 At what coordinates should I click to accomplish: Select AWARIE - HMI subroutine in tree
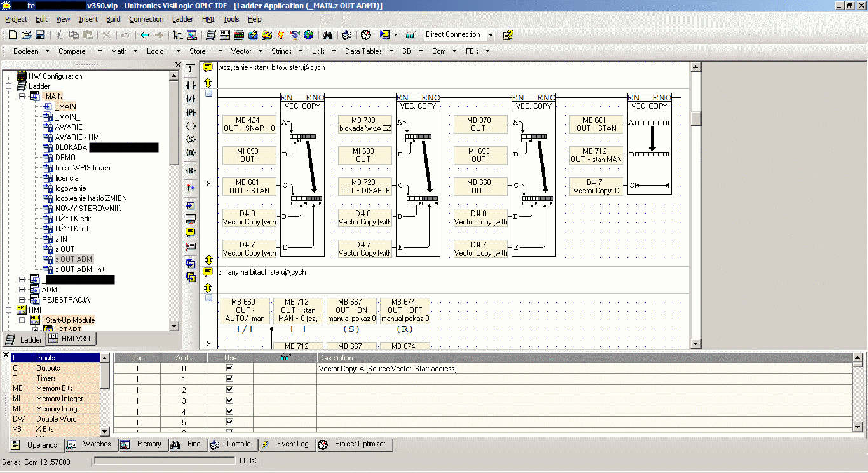78,137
